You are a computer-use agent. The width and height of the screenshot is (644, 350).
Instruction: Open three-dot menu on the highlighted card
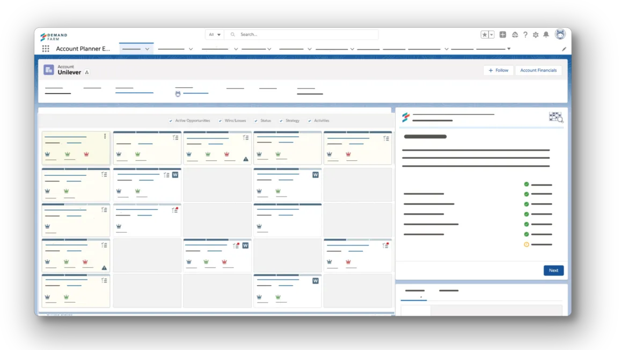coord(105,137)
